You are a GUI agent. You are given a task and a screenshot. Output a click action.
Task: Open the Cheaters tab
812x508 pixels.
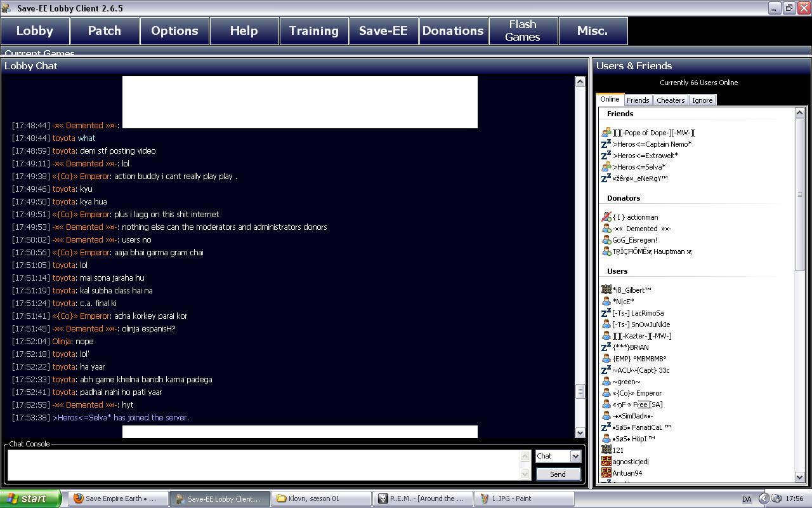pos(671,100)
